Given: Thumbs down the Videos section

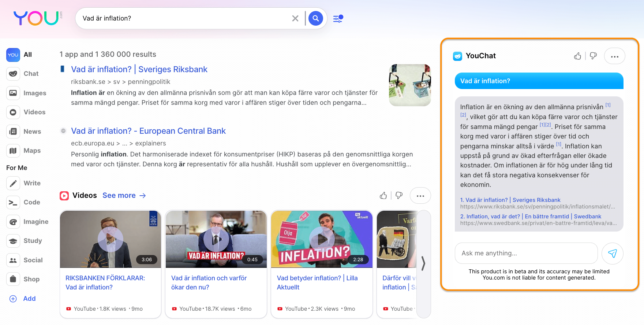Looking at the screenshot, I should point(399,196).
